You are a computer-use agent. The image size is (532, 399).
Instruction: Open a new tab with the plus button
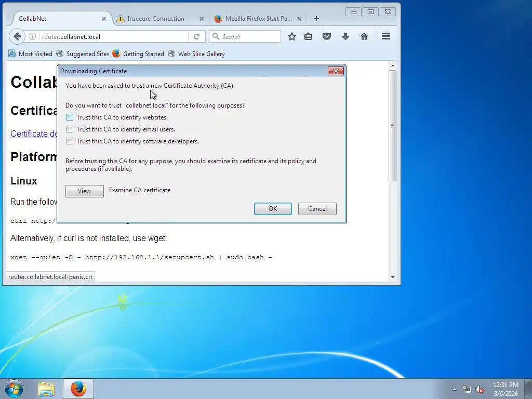[316, 19]
